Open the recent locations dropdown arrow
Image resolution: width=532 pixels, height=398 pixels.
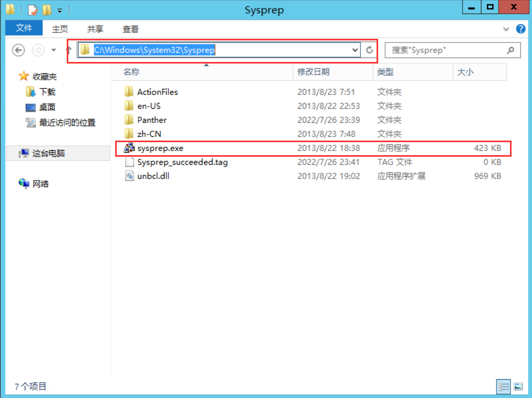pyautogui.click(x=54, y=50)
